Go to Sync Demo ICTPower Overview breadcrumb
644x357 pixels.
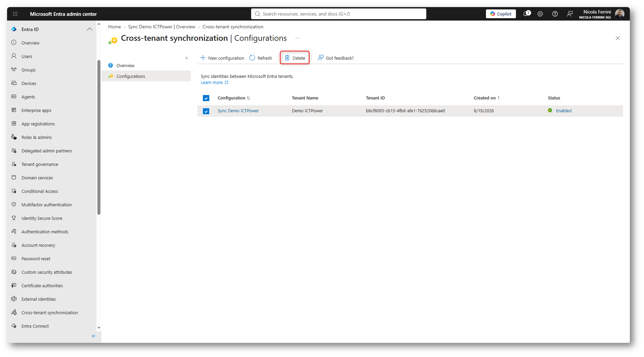click(162, 27)
